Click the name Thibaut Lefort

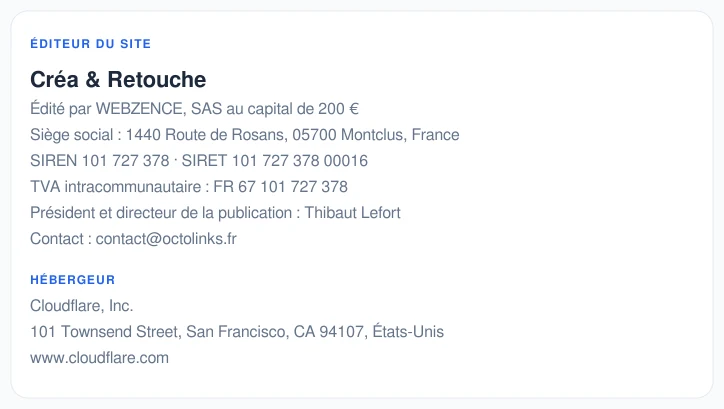[352, 213]
